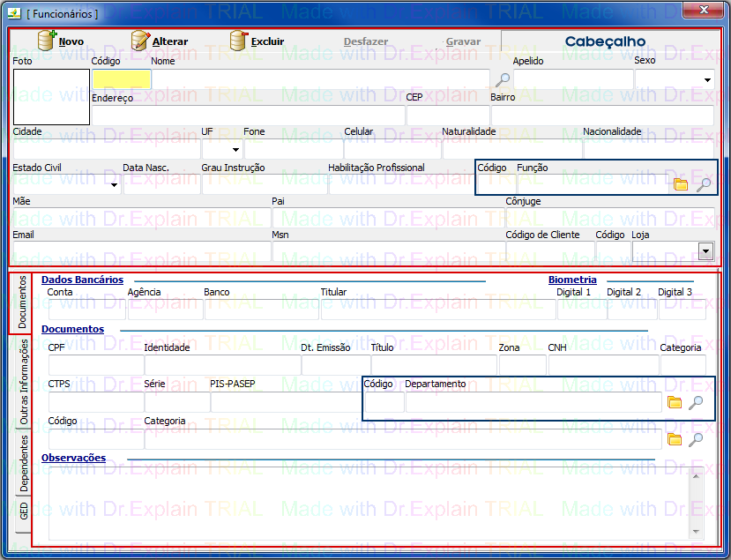This screenshot has width=731, height=560.
Task: Click the Novo toolbar button
Action: pos(60,41)
